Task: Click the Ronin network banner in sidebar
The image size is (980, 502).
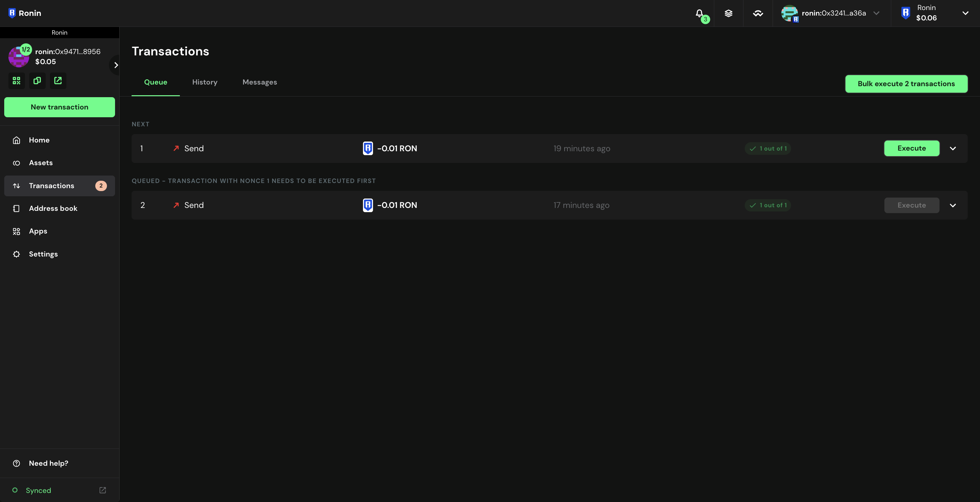Action: coord(59,32)
